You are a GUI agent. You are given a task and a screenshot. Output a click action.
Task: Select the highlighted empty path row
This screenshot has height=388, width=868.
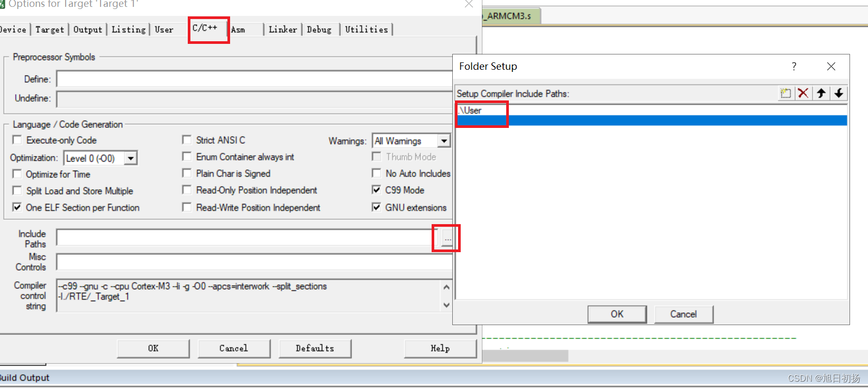point(652,121)
